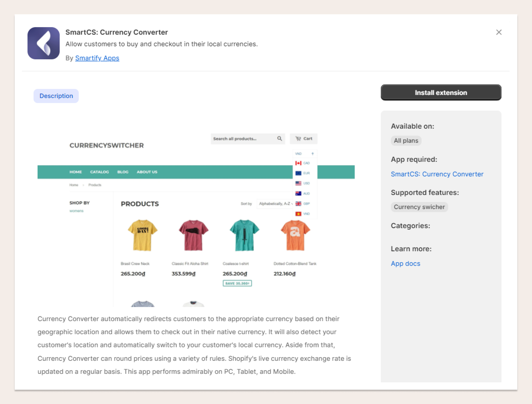Click the Brasil Crew Neck product name
532x404 pixels.
click(135, 264)
